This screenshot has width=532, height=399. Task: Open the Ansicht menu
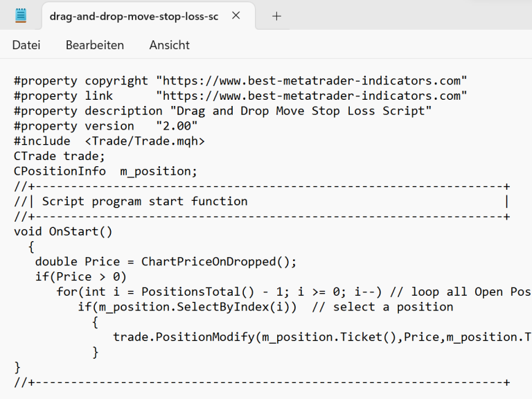pos(169,45)
